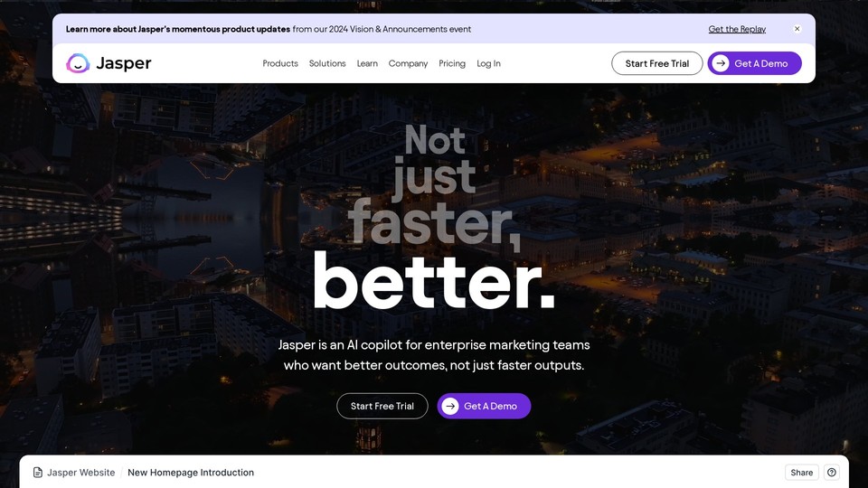This screenshot has height=488, width=868.
Task: Click the Jasper logo icon
Action: pyautogui.click(x=78, y=63)
